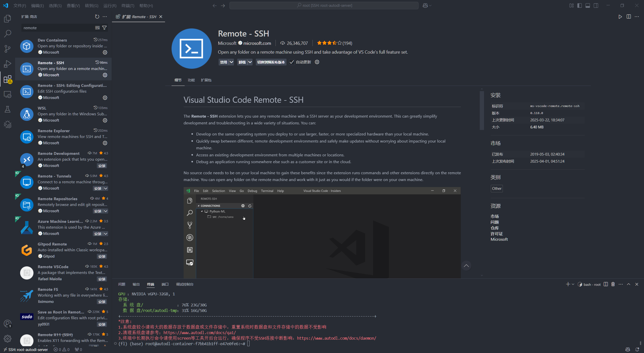The height and width of the screenshot is (353, 644).
Task: Click the remote search input field
Action: pos(58,28)
